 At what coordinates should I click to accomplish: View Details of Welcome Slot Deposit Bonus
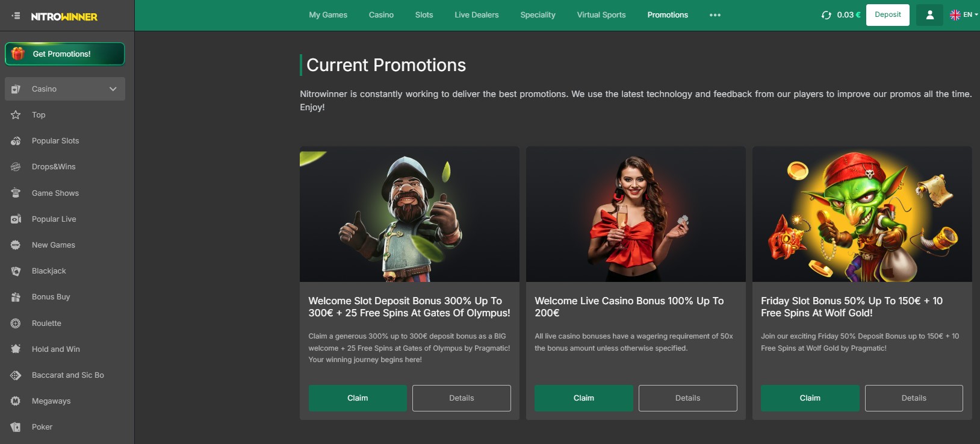(x=462, y=398)
